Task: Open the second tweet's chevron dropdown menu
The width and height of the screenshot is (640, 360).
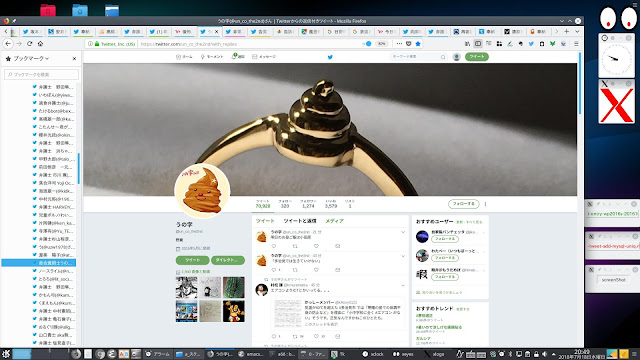Action: (403, 256)
